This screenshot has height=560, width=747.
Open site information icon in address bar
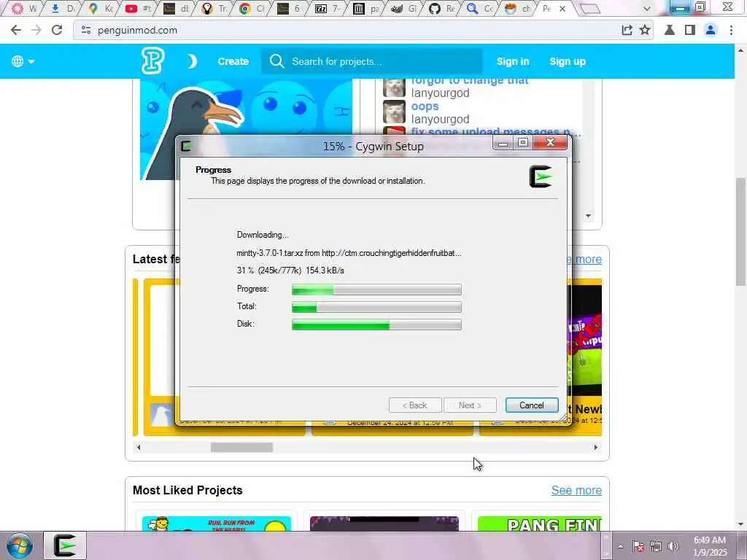[x=86, y=30]
